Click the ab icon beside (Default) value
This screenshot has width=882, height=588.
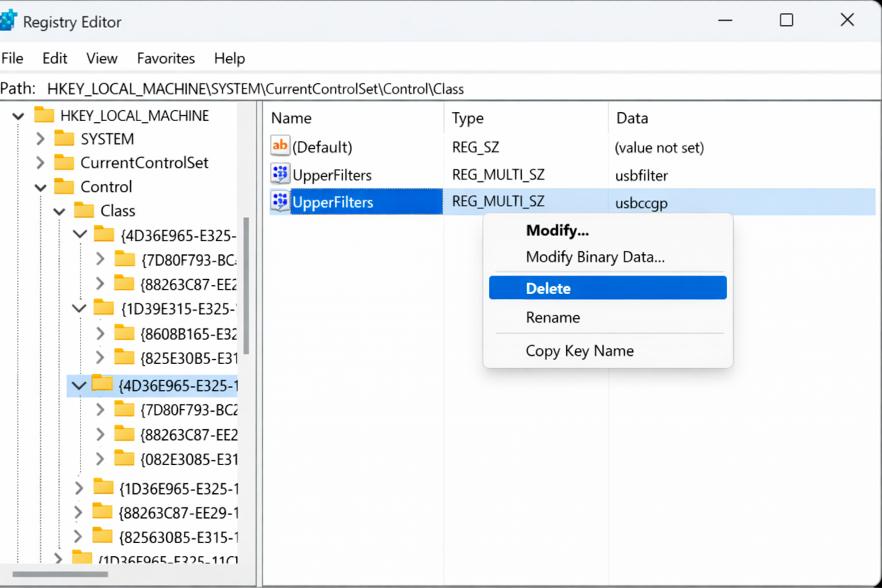click(280, 146)
